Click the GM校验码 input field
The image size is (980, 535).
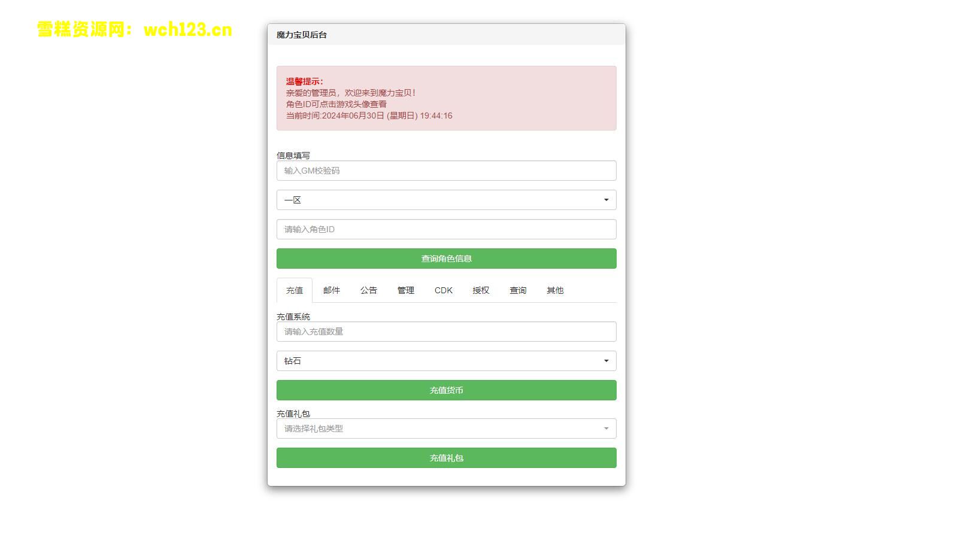[446, 171]
